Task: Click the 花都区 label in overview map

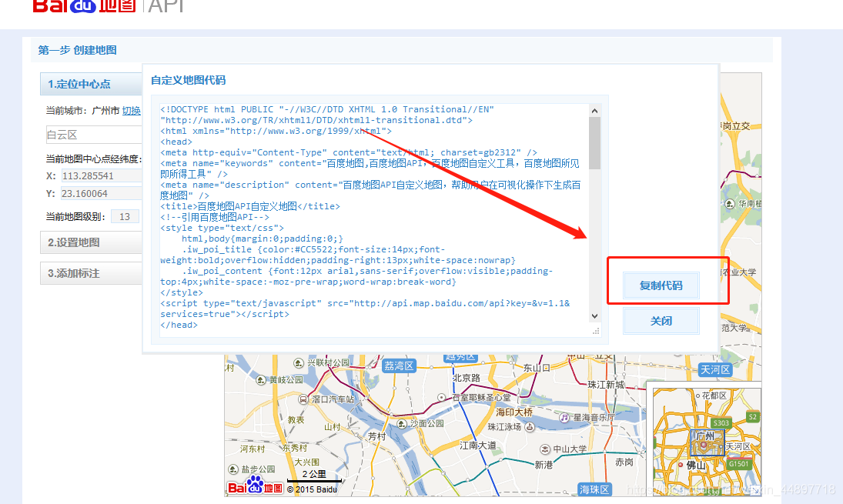Action: (714, 396)
